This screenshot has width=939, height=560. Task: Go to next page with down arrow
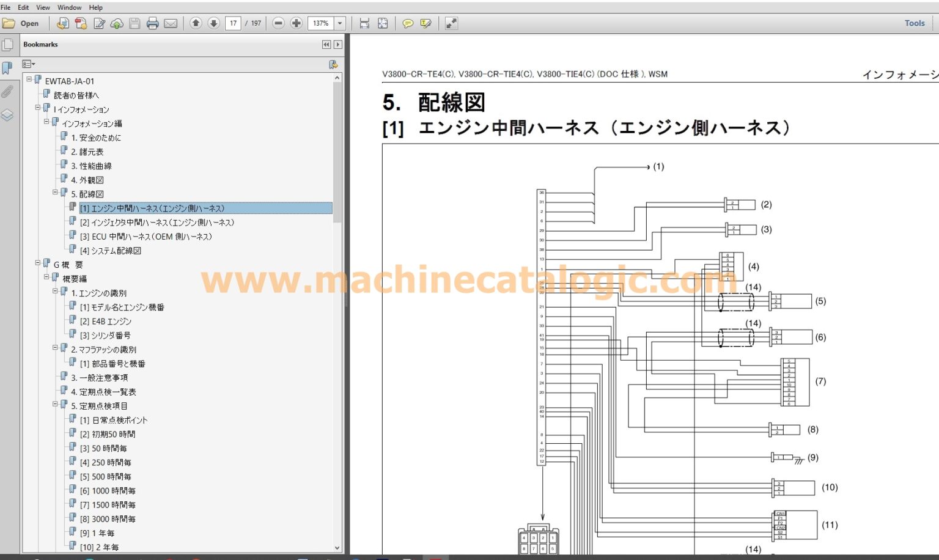213,23
